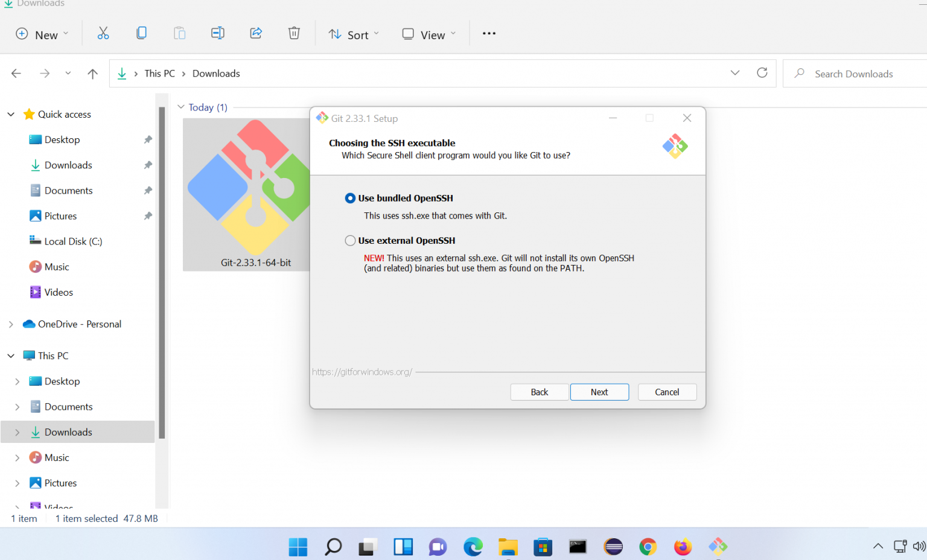Click the Next button in Git Setup
927x560 pixels.
(599, 392)
